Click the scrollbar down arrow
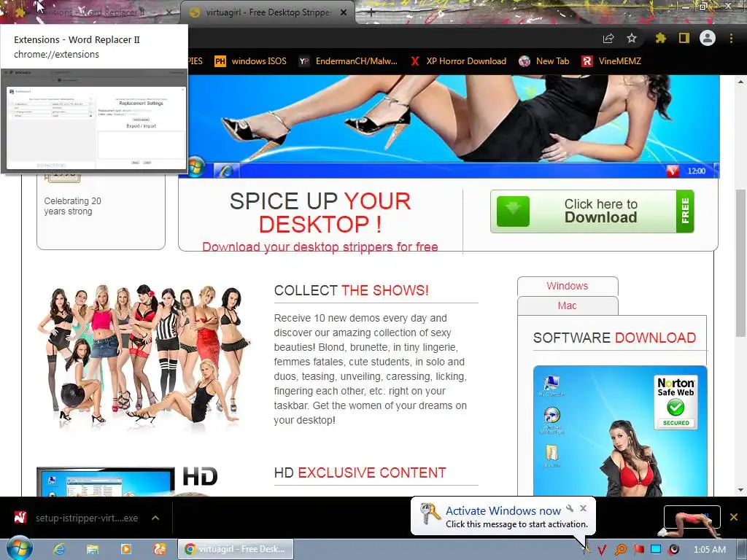 pos(741,490)
